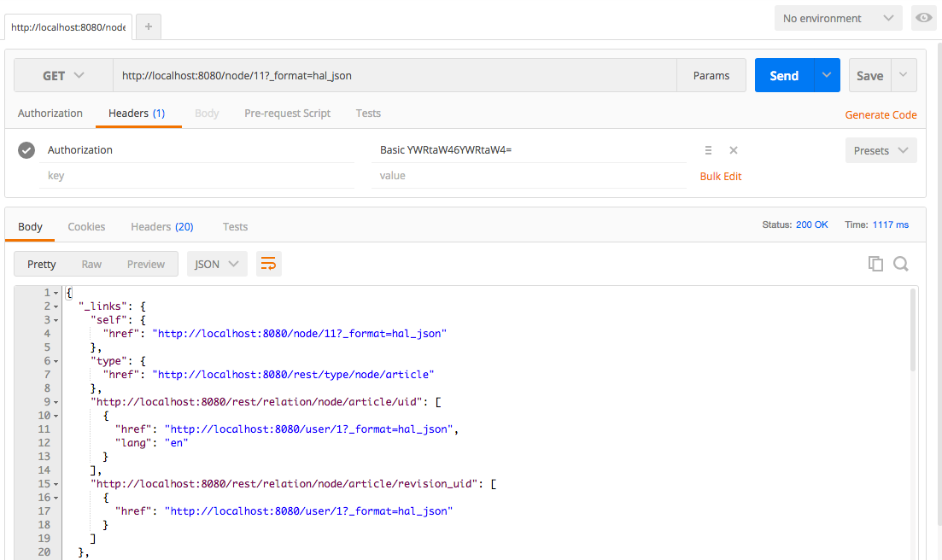Switch response view to Raw
The width and height of the screenshot is (942, 560).
(91, 264)
